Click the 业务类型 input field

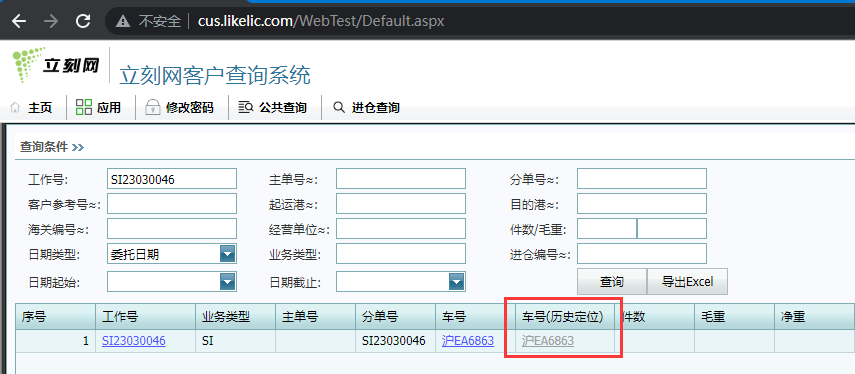(x=401, y=254)
